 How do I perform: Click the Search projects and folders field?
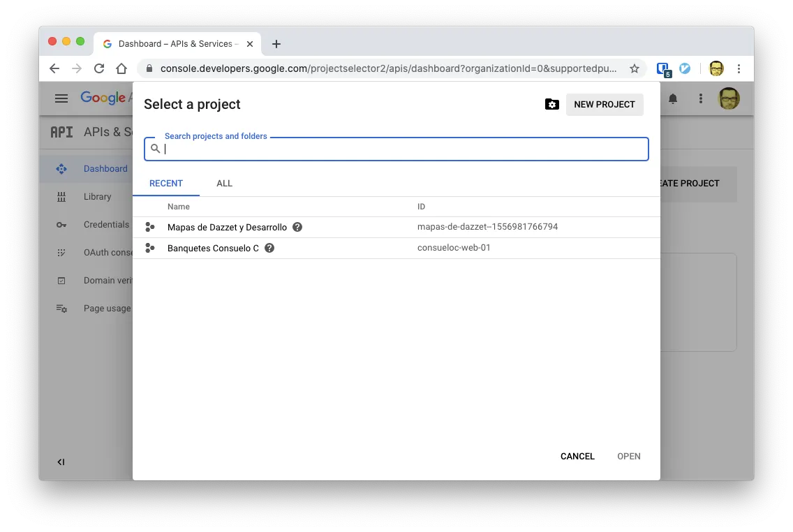396,149
